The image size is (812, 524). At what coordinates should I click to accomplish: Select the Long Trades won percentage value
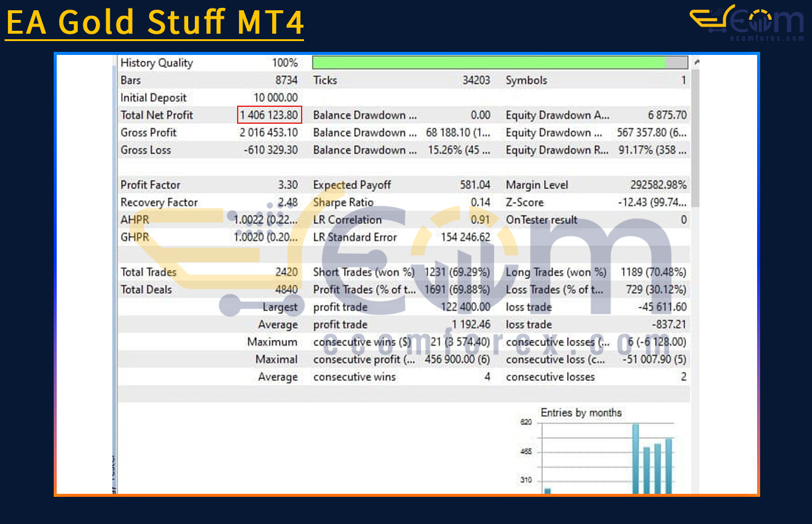(653, 272)
